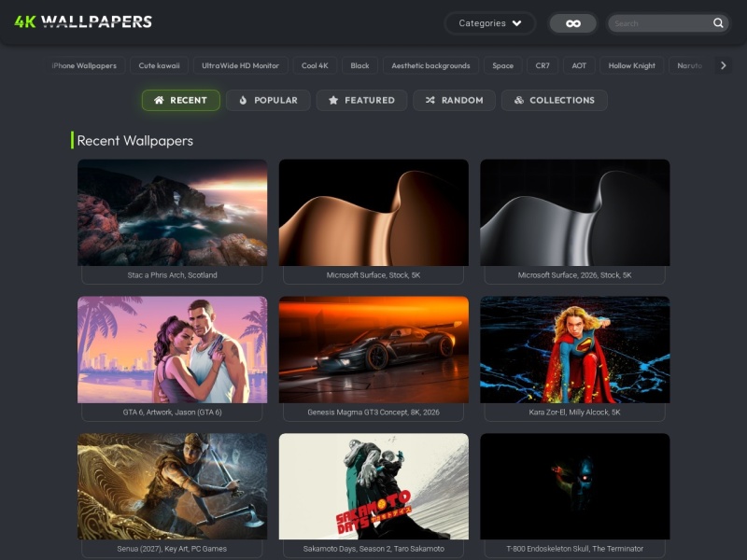Click caption 'Microsoft Surface, Stock, 5K'
Screen dimensions: 747x560
pos(373,275)
